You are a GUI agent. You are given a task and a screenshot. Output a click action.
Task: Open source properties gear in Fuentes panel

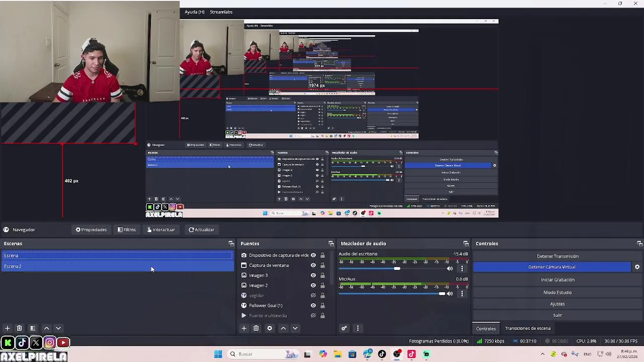(270, 328)
